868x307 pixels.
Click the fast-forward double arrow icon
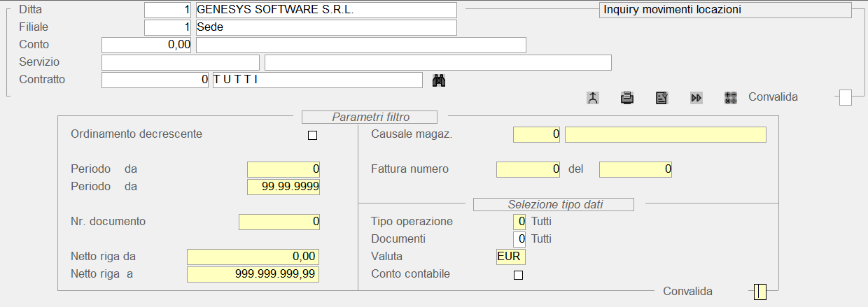696,98
